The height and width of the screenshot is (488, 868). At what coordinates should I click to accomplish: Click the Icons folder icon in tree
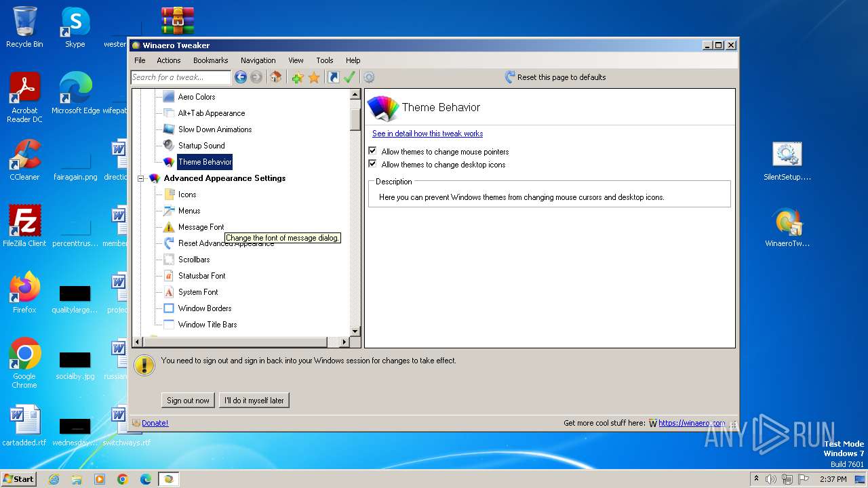coord(169,195)
